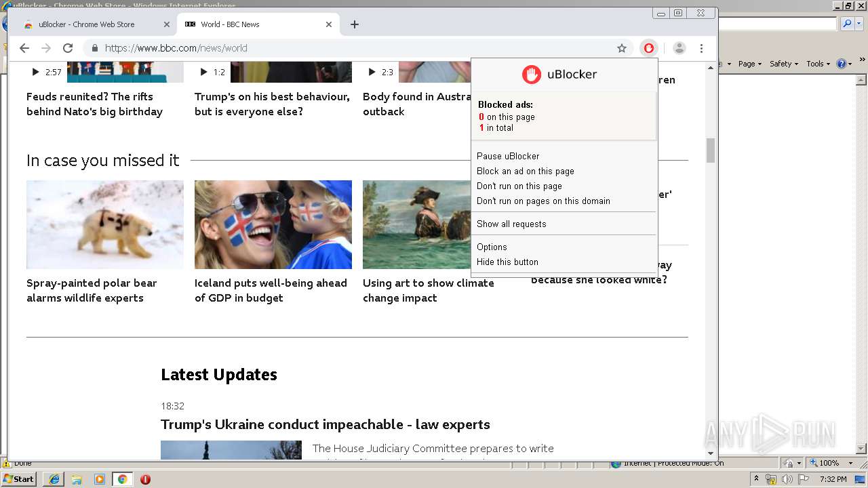The width and height of the screenshot is (868, 488).
Task: Open the volume speaker tray icon
Action: [x=787, y=479]
